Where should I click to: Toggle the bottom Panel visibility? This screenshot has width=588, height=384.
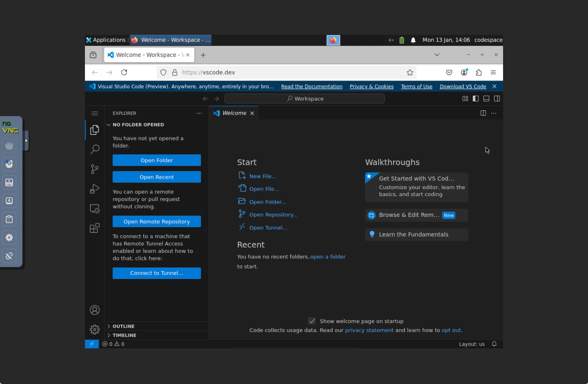pos(486,99)
